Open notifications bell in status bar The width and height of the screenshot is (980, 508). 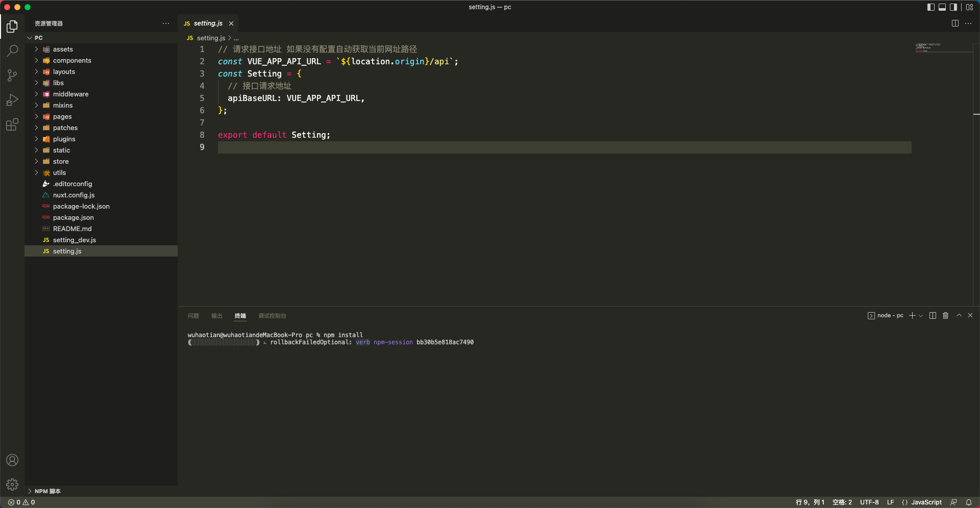point(968,502)
